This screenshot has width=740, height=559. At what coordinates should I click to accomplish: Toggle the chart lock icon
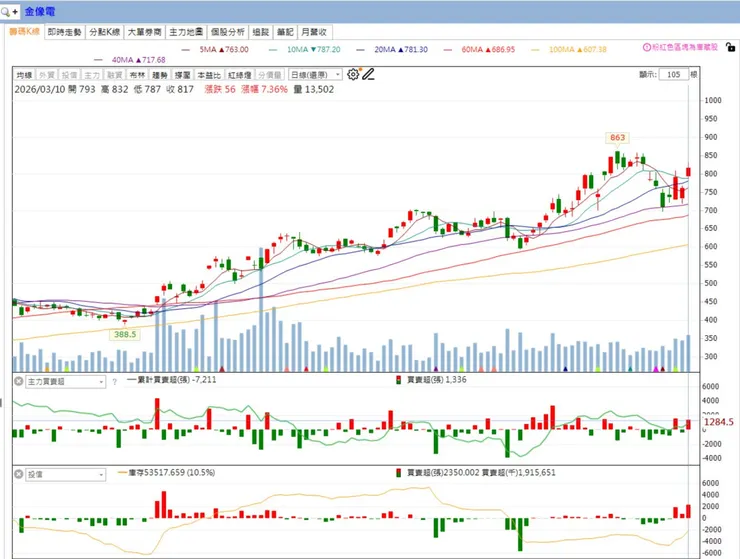(x=730, y=47)
